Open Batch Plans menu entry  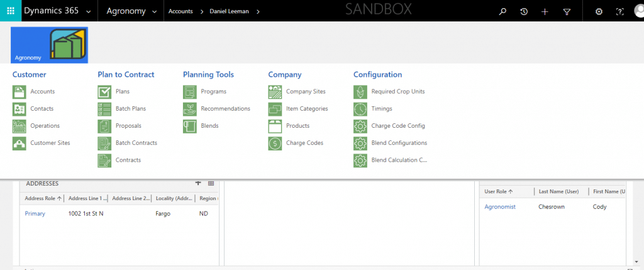pos(130,109)
